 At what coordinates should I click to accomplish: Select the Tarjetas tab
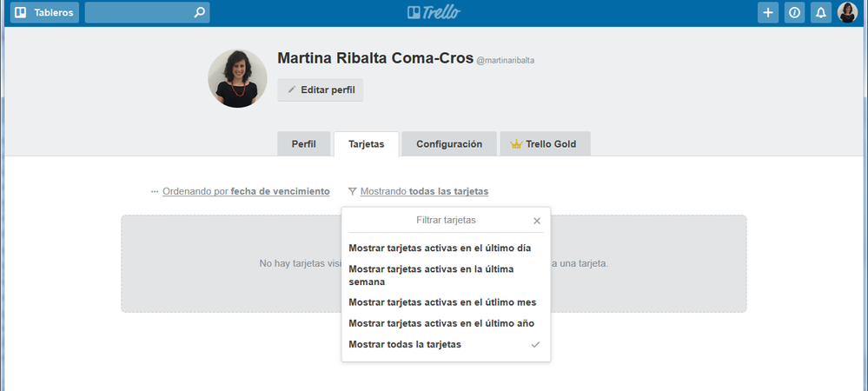coord(367,144)
